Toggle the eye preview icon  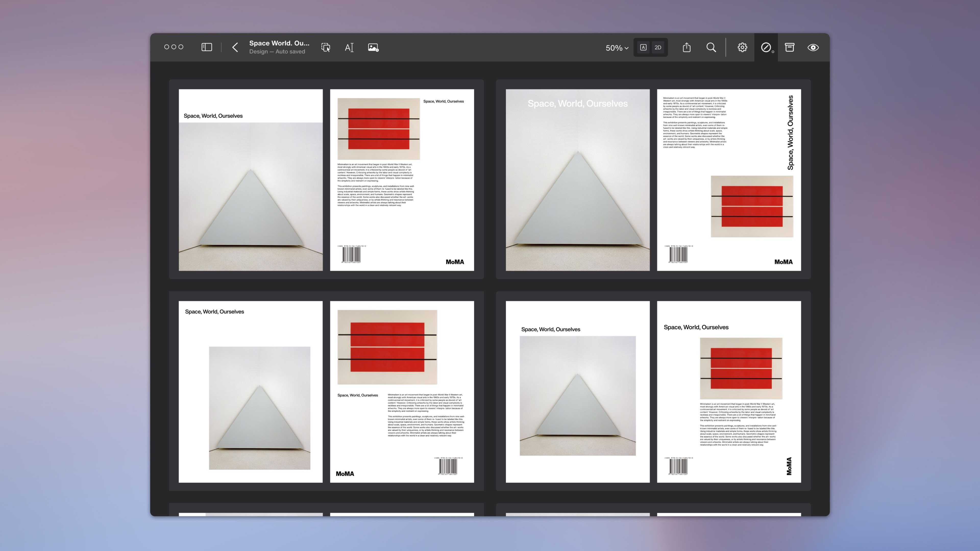pyautogui.click(x=813, y=47)
